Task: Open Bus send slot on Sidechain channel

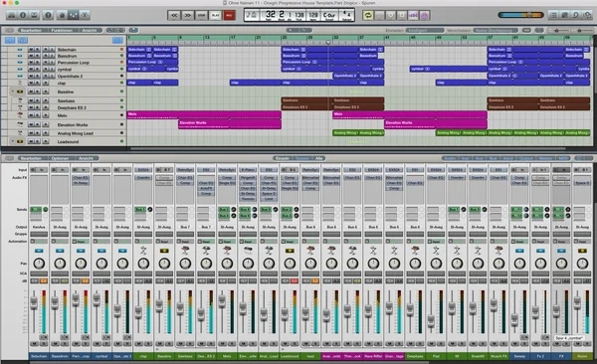Action: 36,210
